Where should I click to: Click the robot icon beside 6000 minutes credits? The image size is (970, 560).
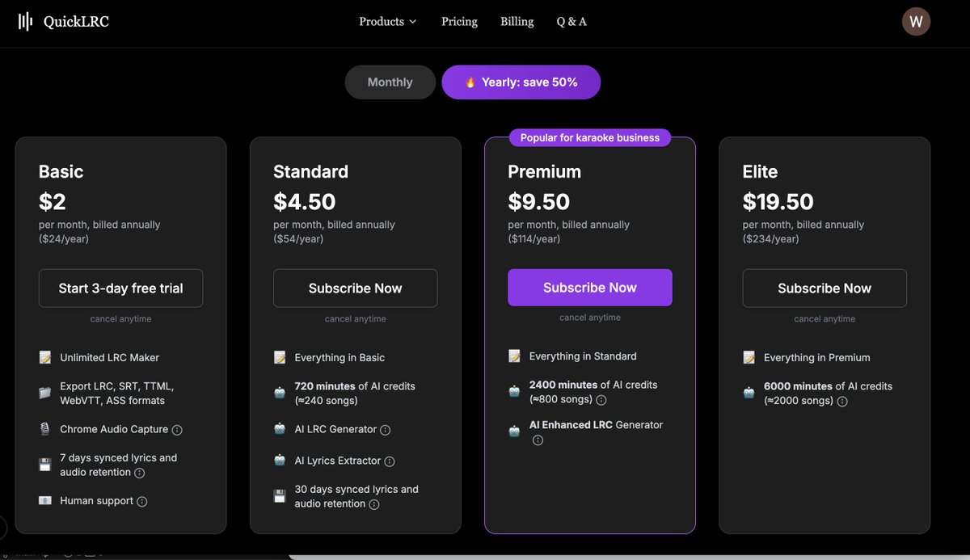[x=749, y=393]
